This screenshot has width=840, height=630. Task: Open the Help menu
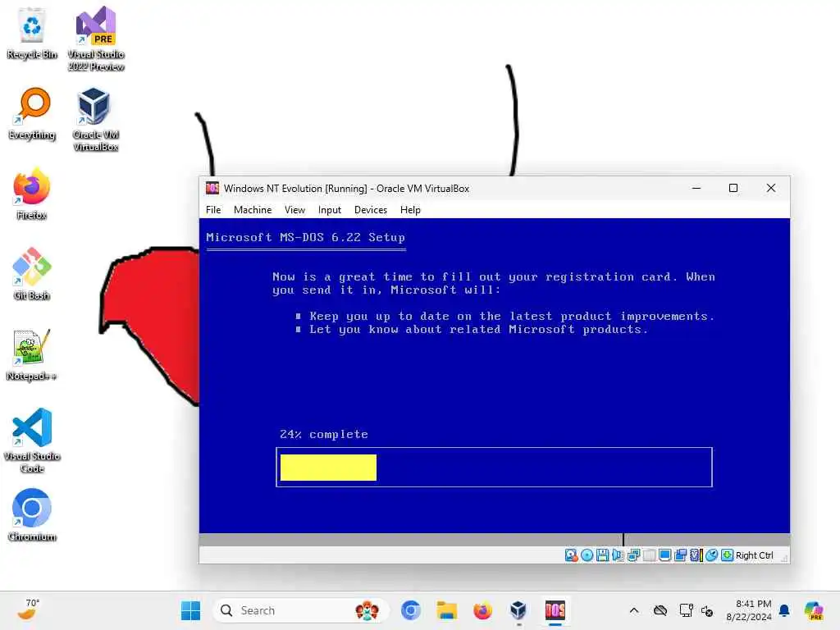tap(410, 210)
